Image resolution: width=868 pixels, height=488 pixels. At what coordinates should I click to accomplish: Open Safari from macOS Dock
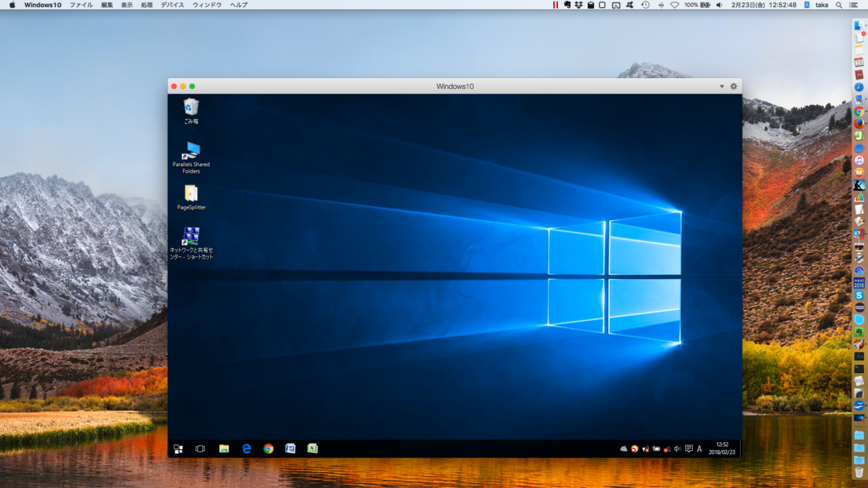pos(859,87)
